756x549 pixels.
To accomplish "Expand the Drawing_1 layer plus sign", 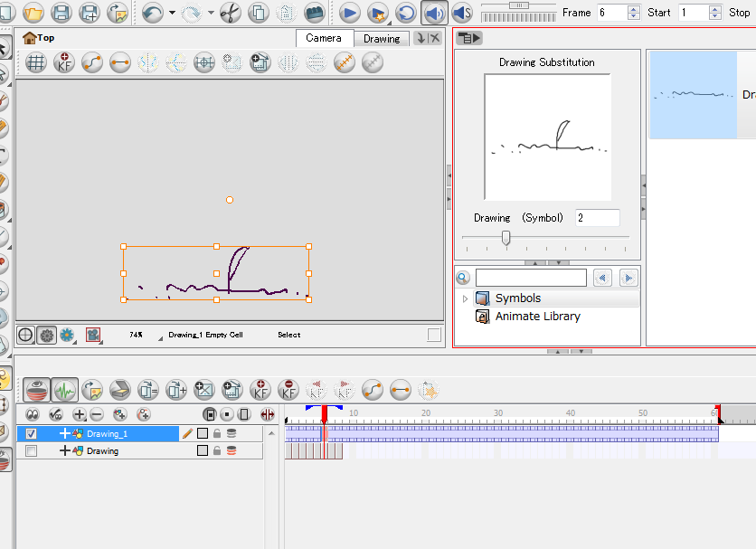I will pos(64,434).
